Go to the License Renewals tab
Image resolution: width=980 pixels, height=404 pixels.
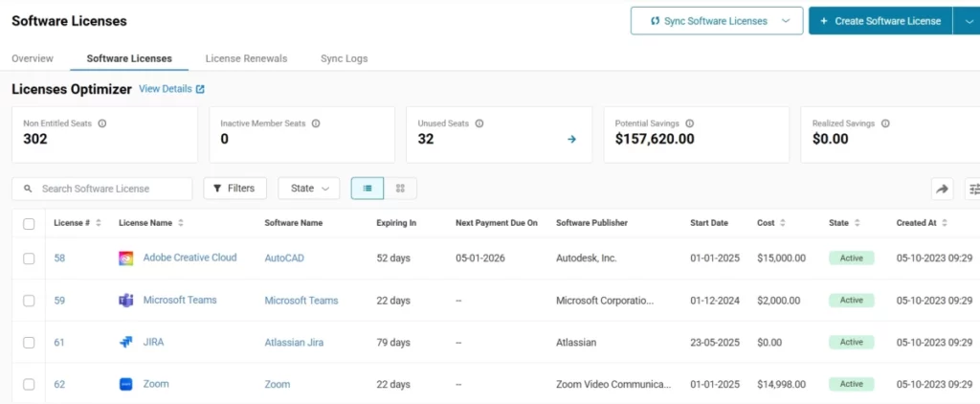point(246,58)
